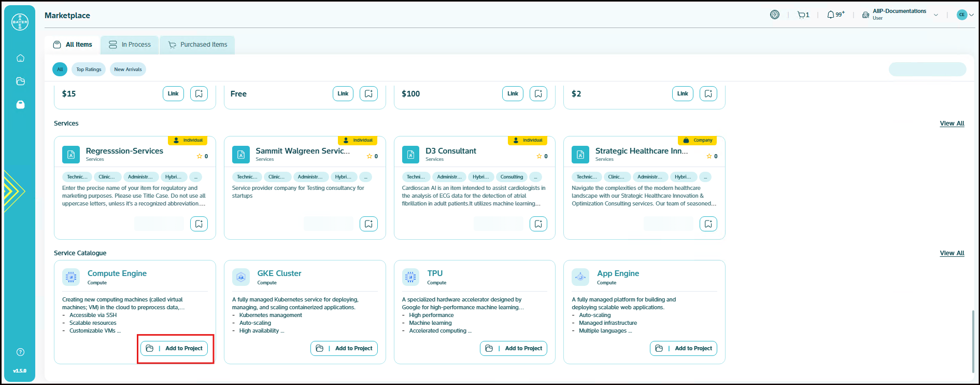980x385 pixels.
Task: Select the Top Ratings filter chip
Action: click(x=89, y=70)
